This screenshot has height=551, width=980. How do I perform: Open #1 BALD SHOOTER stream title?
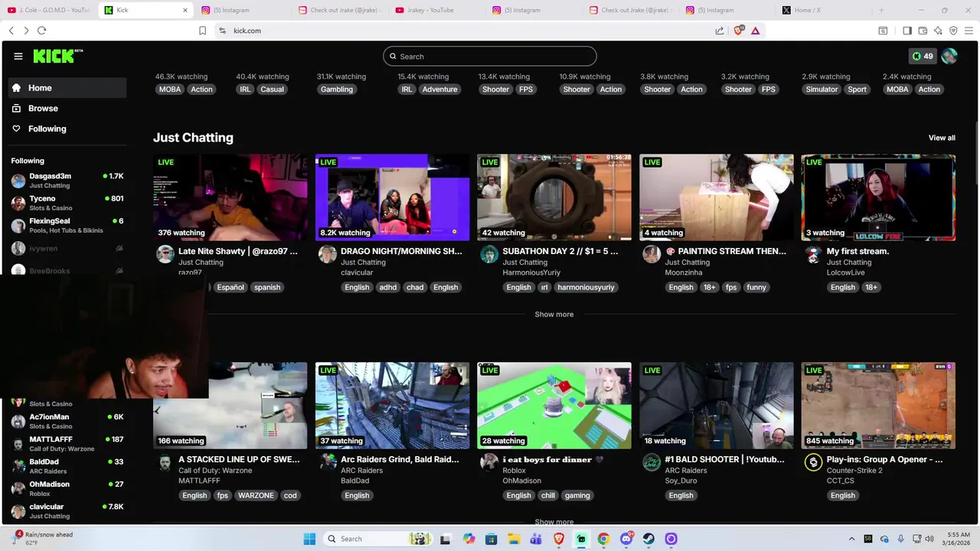724,459
